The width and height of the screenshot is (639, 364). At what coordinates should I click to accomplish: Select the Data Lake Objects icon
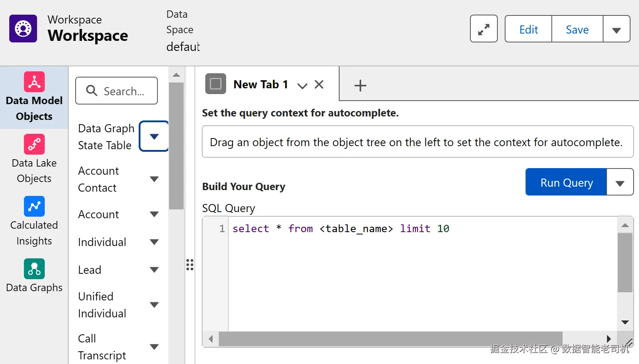[x=34, y=144]
